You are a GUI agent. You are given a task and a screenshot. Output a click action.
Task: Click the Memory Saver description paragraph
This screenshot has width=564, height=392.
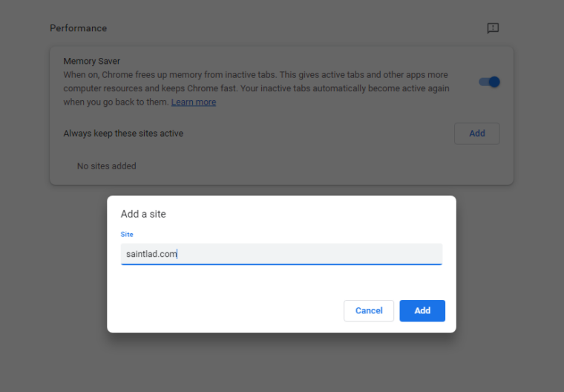click(256, 88)
